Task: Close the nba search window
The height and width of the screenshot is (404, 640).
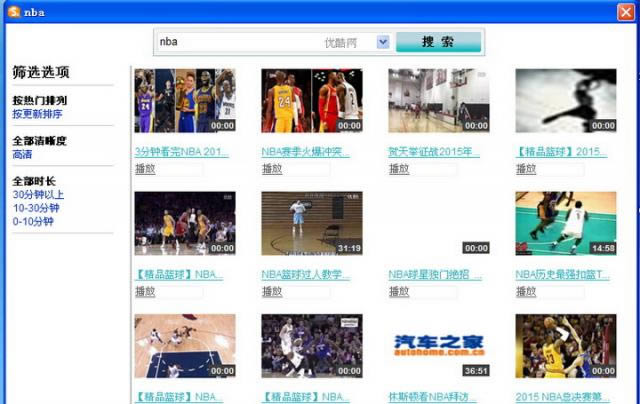Action: [624, 12]
